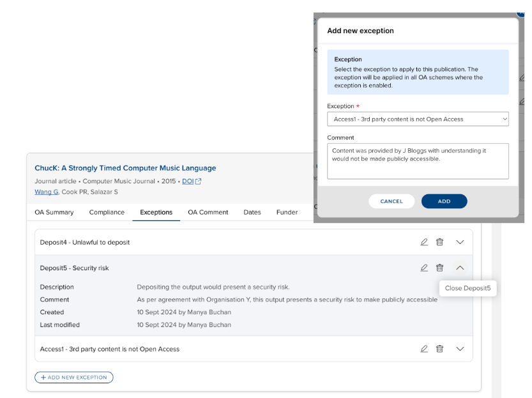The image size is (532, 398).
Task: Expand the Access1 exception details
Action: (x=460, y=349)
